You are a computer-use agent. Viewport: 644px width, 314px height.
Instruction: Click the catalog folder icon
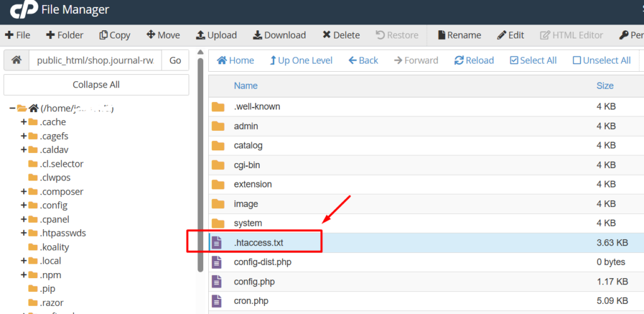pyautogui.click(x=218, y=145)
